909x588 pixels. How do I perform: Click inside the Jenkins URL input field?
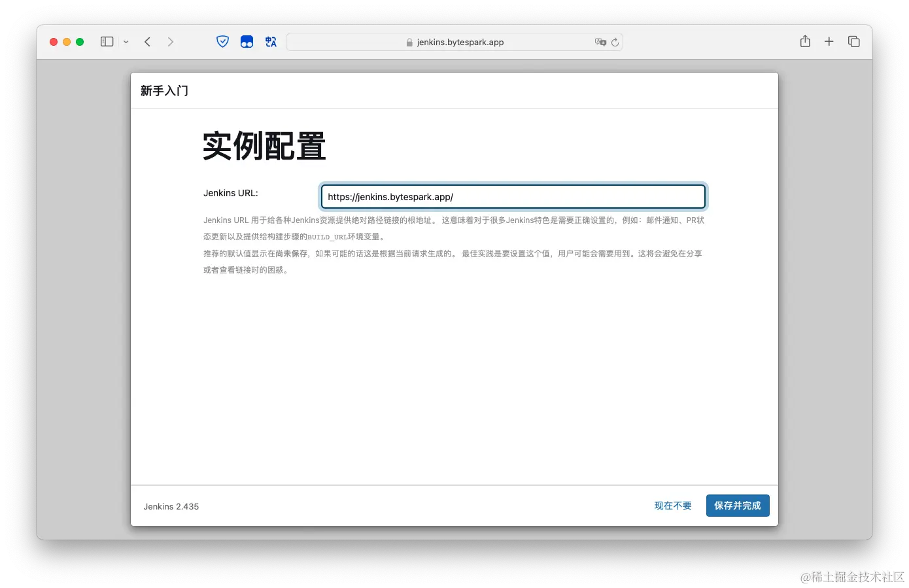click(513, 196)
